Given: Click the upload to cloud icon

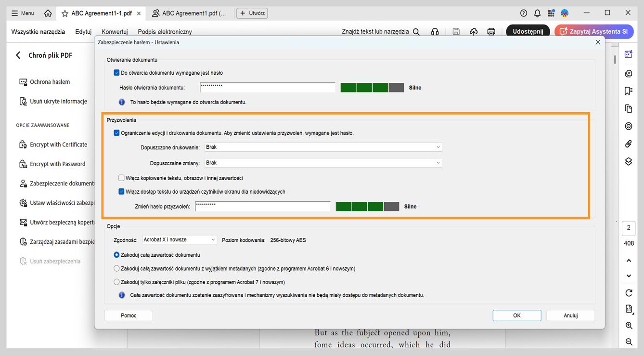Looking at the screenshot, I should (x=474, y=32).
